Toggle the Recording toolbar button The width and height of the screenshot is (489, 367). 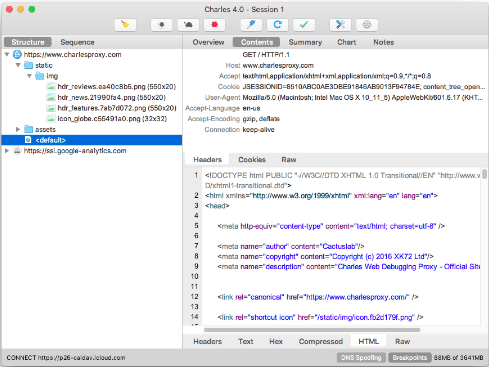coord(161,25)
